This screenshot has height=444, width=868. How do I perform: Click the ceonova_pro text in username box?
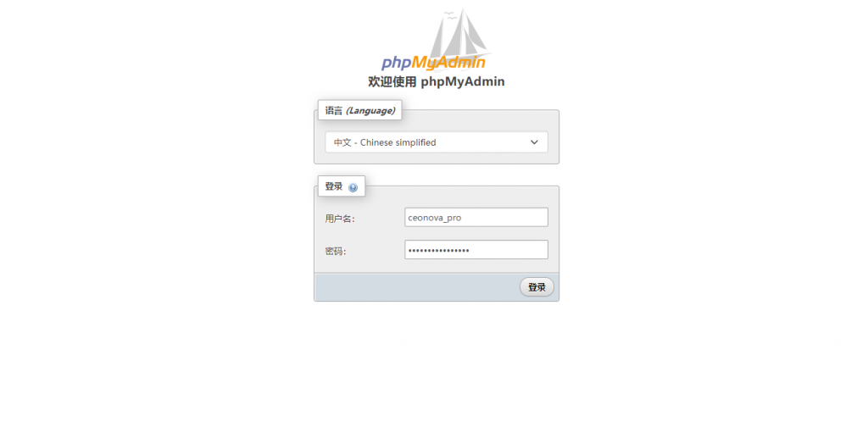pyautogui.click(x=435, y=218)
